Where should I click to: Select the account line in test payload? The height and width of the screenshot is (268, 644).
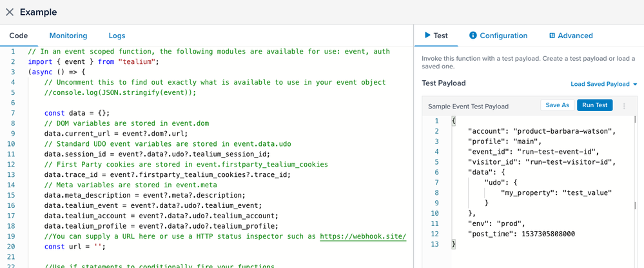coord(542,131)
